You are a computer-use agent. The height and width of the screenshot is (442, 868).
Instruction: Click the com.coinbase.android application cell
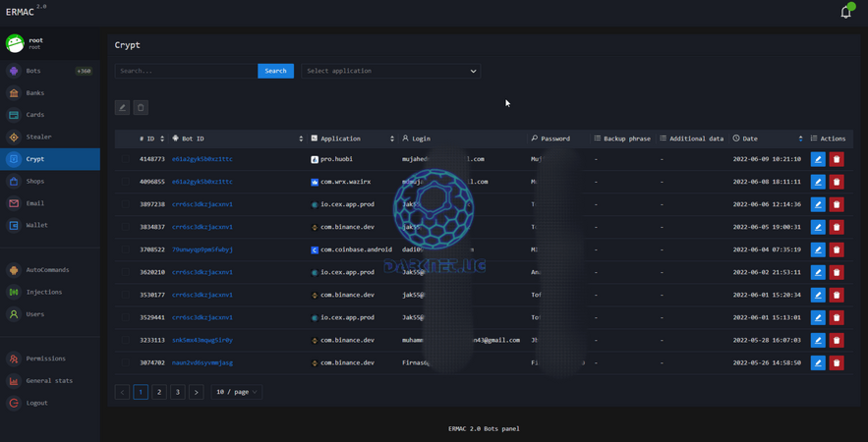pos(352,250)
